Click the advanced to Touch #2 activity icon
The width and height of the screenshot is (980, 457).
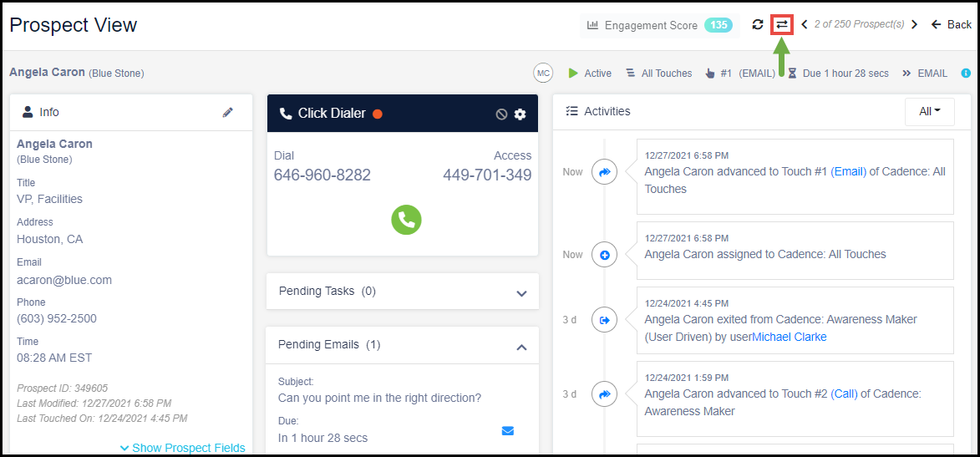point(604,394)
